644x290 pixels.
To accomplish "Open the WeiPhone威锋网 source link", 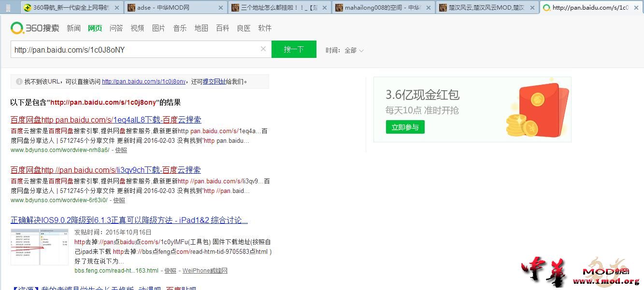I will (x=205, y=271).
